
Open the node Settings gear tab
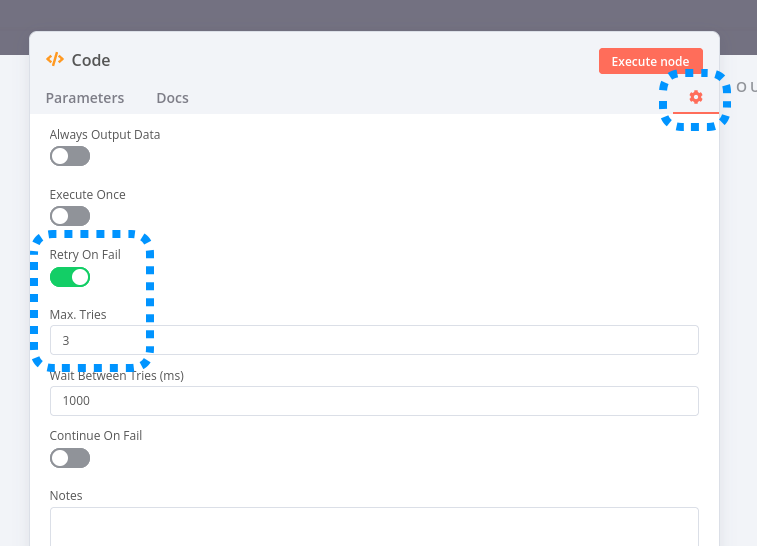coord(696,97)
